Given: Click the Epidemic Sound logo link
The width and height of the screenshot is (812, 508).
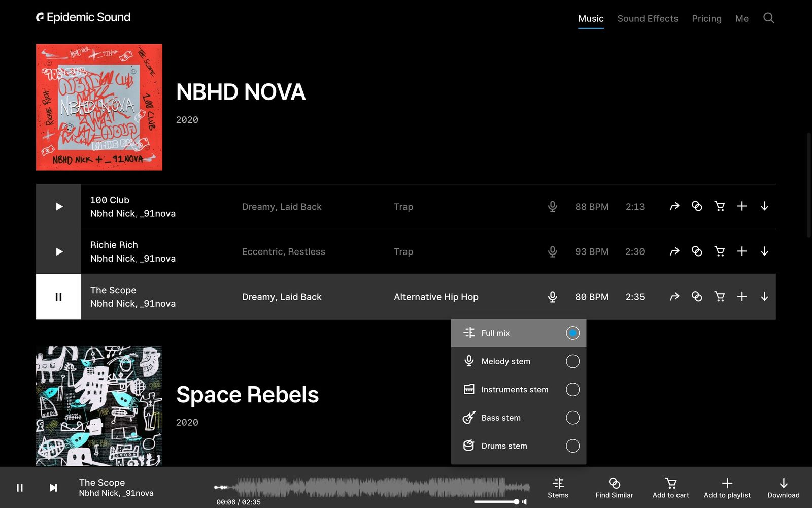Looking at the screenshot, I should 83,17.
